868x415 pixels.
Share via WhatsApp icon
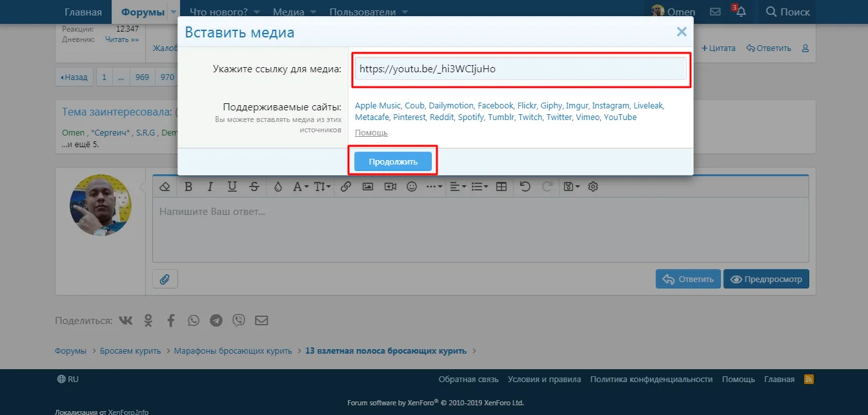(194, 320)
